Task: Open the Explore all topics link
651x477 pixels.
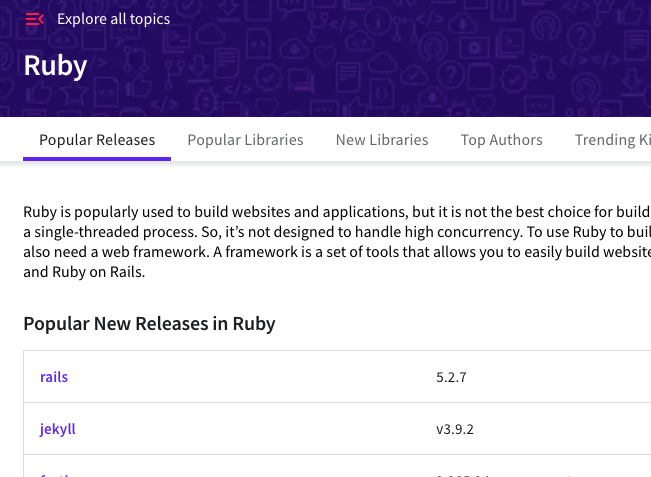Action: tap(113, 19)
